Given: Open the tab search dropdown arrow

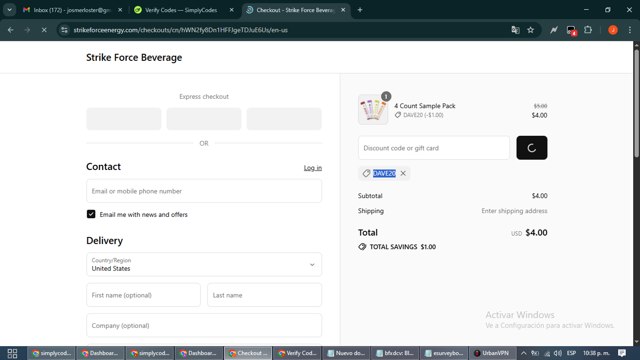Looking at the screenshot, I should click(x=9, y=10).
